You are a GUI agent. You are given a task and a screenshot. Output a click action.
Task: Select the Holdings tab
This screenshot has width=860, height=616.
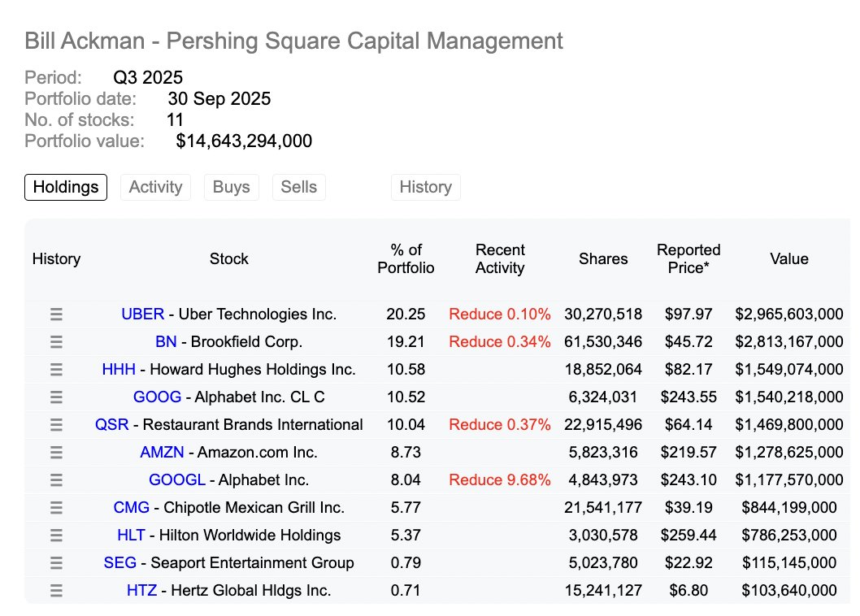pos(66,187)
